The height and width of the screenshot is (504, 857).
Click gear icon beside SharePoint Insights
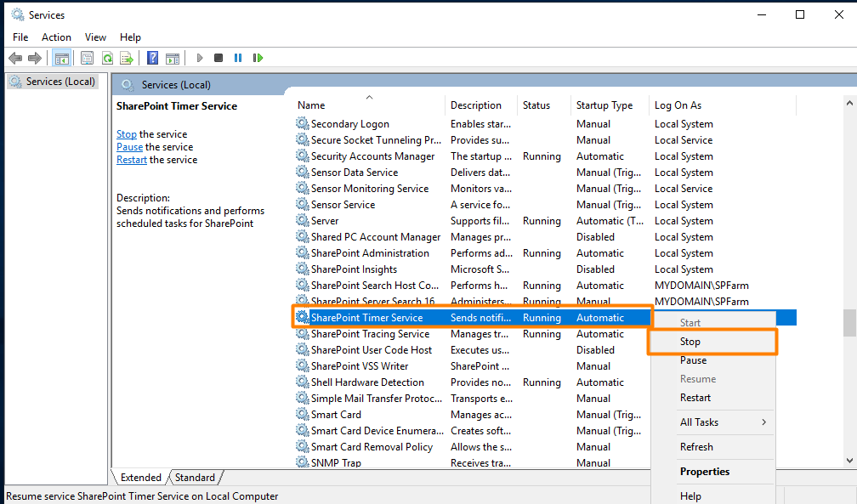[303, 269]
